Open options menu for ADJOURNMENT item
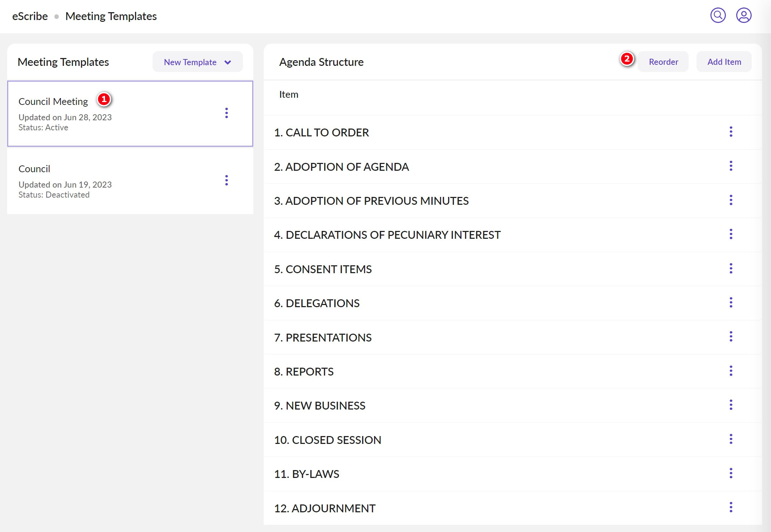771x532 pixels. 731,507
